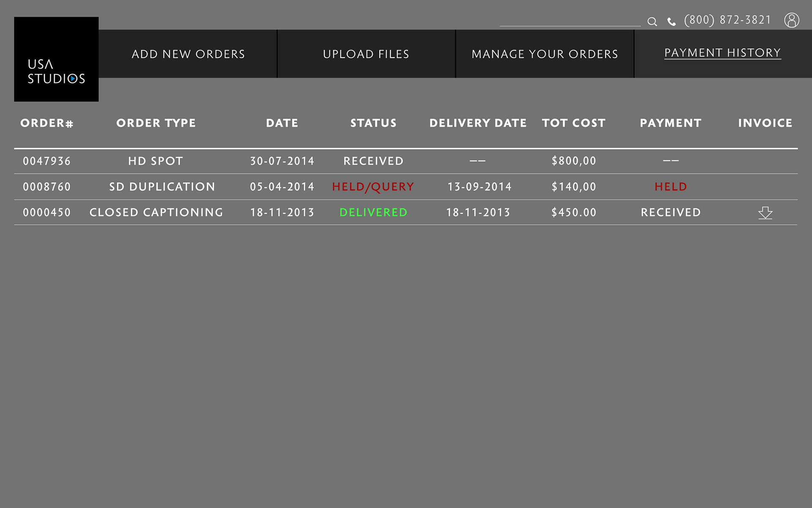Image resolution: width=812 pixels, height=508 pixels.
Task: Open the Add New Orders tab
Action: [x=188, y=54]
